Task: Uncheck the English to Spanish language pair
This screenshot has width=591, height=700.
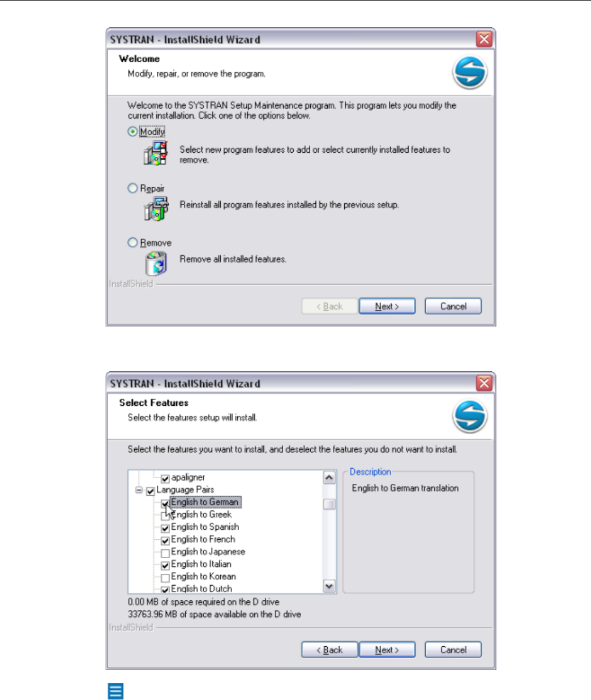Action: click(x=165, y=527)
